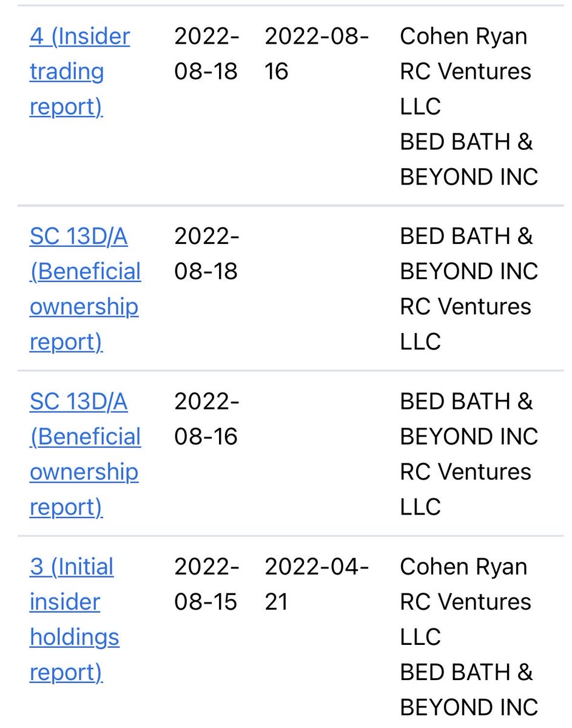This screenshot has width=572, height=728.
Task: Select the 2022-08-16 reporting date in Form 4 row
Action: 317,54
